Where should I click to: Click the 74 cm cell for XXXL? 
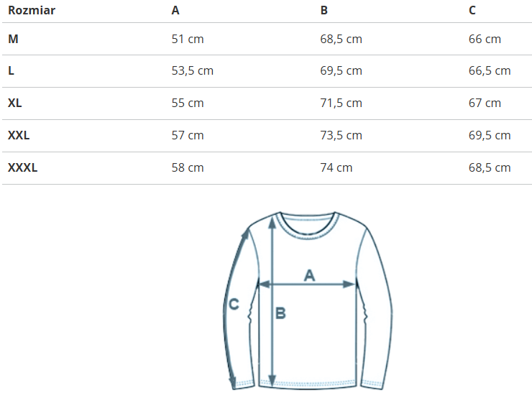(336, 167)
